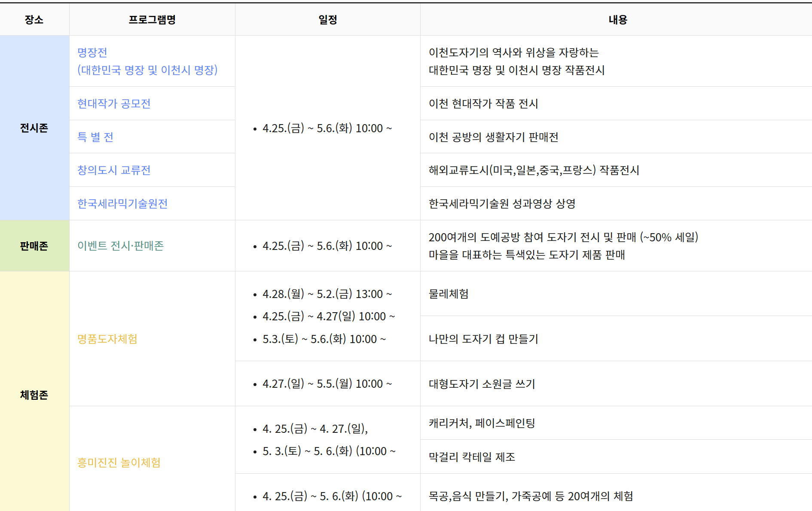
Task: Click the 판매존 schedule 4.25.(금) ~ 5.6.(화)
Action: (327, 246)
